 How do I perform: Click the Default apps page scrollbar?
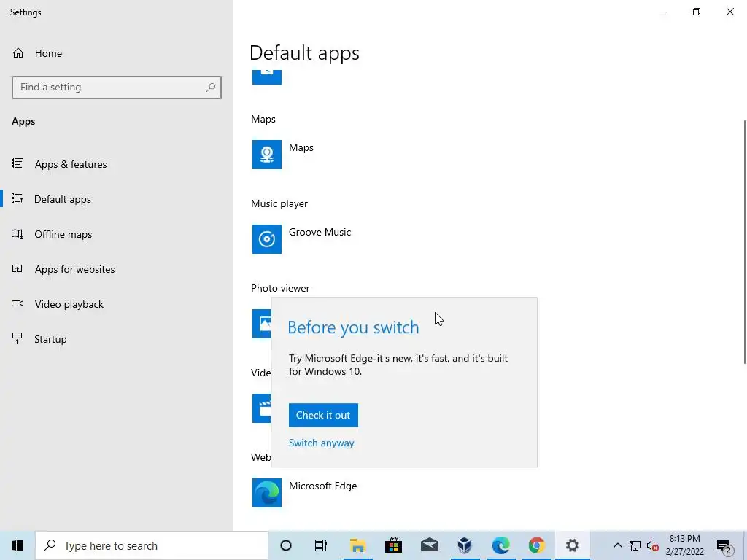[745, 242]
